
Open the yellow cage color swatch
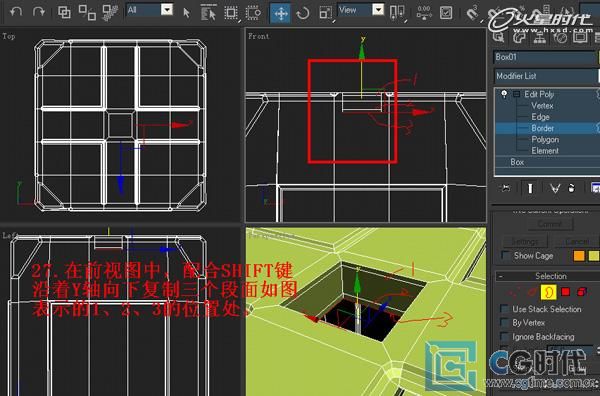pyautogui.click(x=594, y=256)
